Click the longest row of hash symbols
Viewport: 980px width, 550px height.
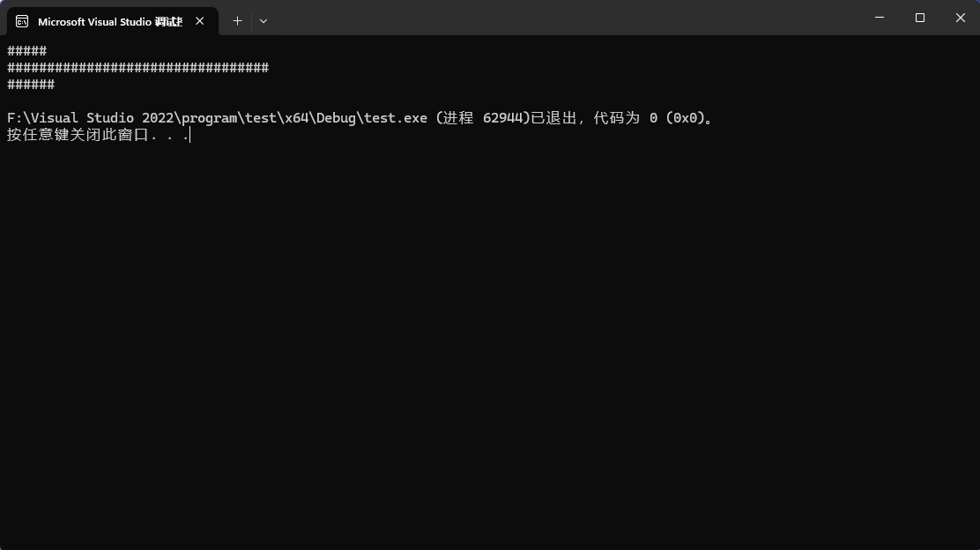(x=137, y=68)
